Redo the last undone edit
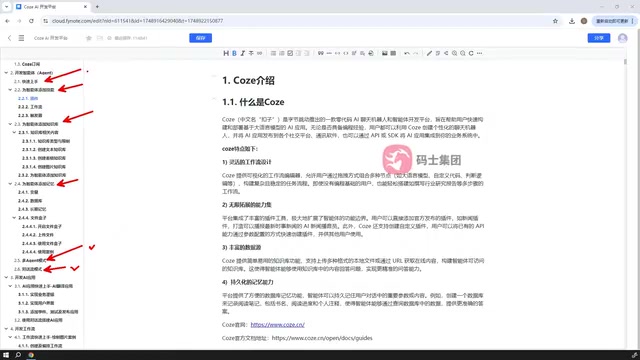 [416, 53]
